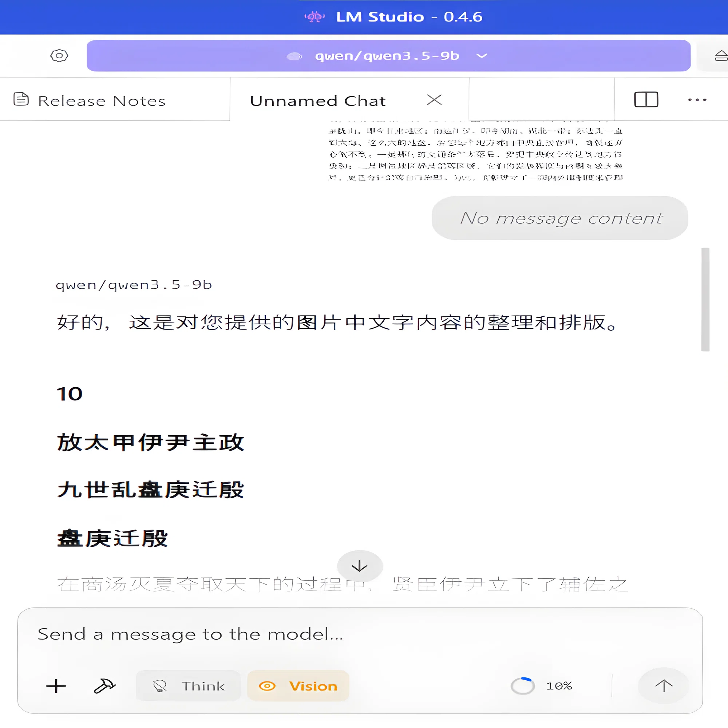Click the response heading '10'
The height and width of the screenshot is (728, 728).
point(70,394)
